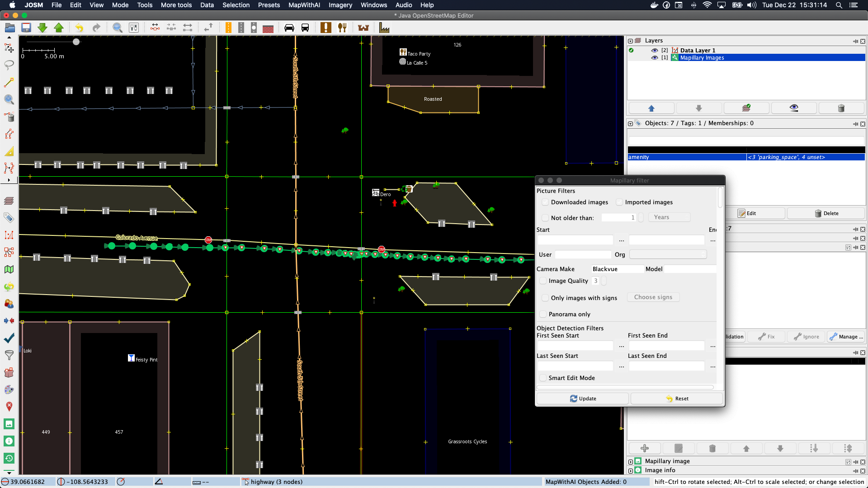This screenshot has height=488, width=868.
Task: Check the Panorama only option
Action: pos(543,314)
